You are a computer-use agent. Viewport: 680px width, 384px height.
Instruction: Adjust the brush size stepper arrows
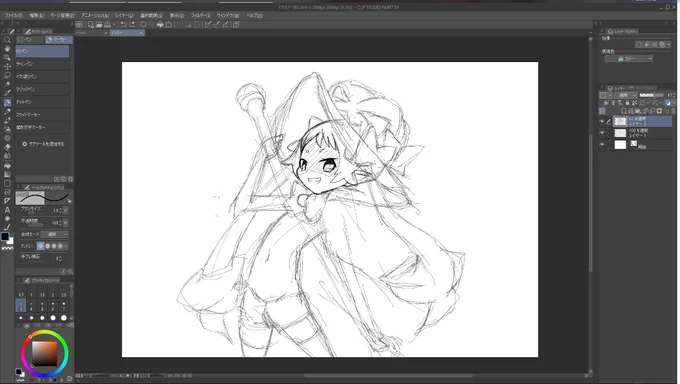[60, 210]
